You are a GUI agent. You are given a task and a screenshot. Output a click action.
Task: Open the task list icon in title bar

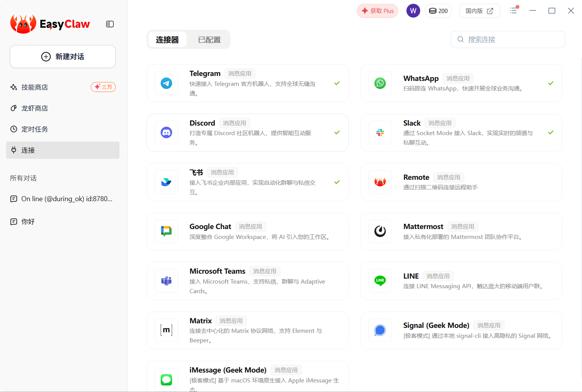(x=513, y=11)
